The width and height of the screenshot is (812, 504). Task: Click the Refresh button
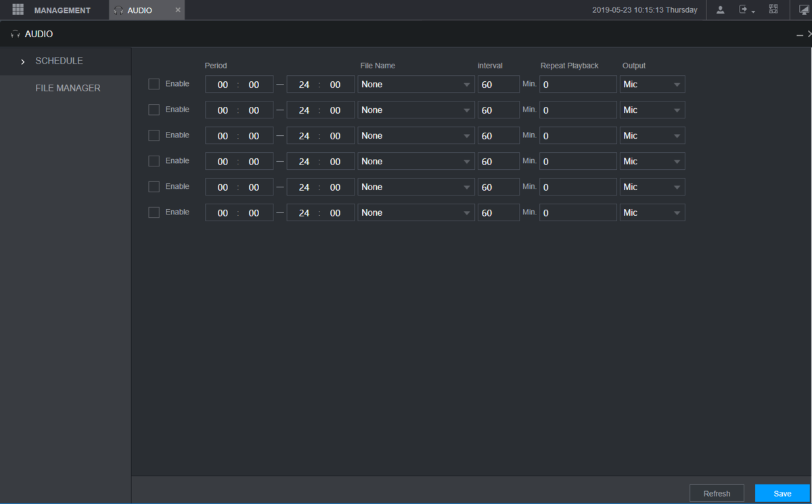coord(717,494)
